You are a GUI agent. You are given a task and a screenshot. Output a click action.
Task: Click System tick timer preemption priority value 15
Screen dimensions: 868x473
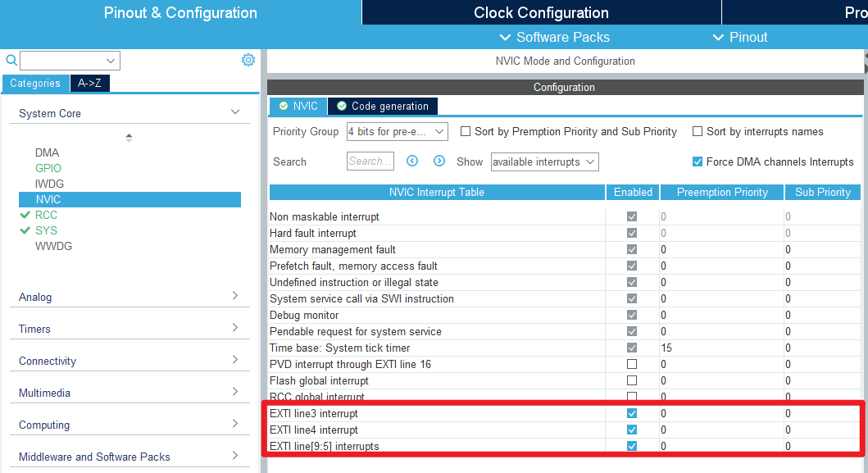[666, 348]
